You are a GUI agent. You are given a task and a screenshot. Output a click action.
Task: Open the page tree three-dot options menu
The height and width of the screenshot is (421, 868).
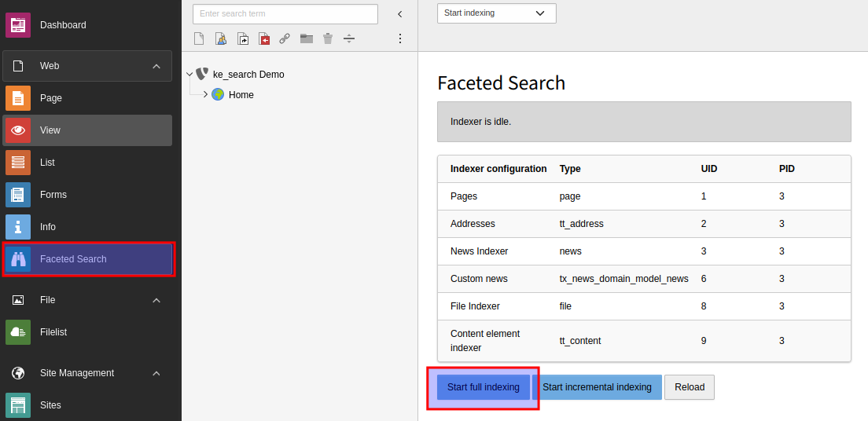click(399, 38)
